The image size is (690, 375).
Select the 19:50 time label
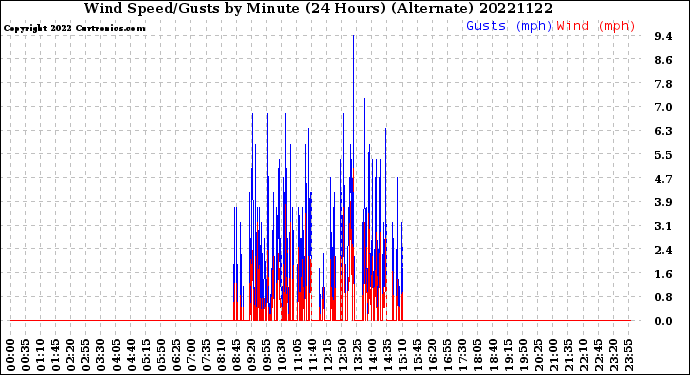tap(522, 355)
